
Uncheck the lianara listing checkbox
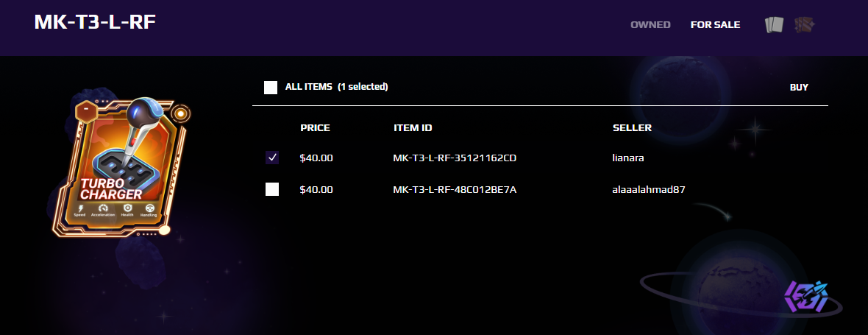[272, 158]
